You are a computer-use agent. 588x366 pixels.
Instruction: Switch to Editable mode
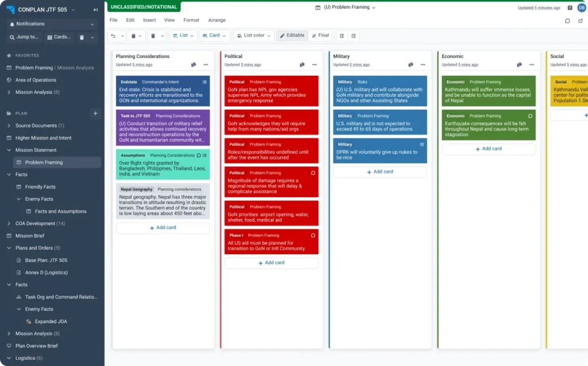(x=292, y=36)
